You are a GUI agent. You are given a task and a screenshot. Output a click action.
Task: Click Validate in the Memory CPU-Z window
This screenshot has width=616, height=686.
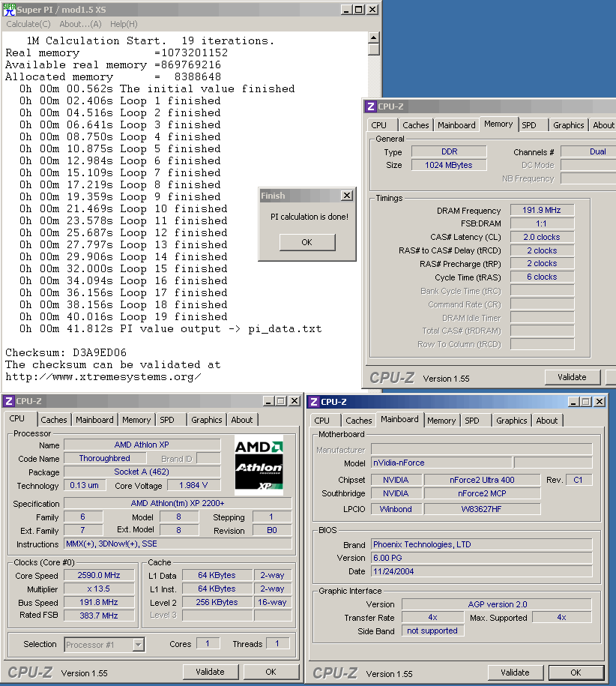pos(573,377)
